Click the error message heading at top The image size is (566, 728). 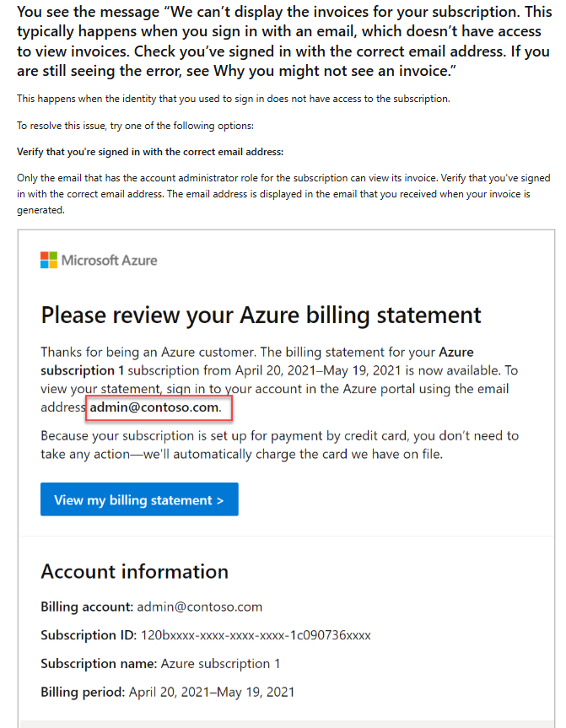[284, 40]
